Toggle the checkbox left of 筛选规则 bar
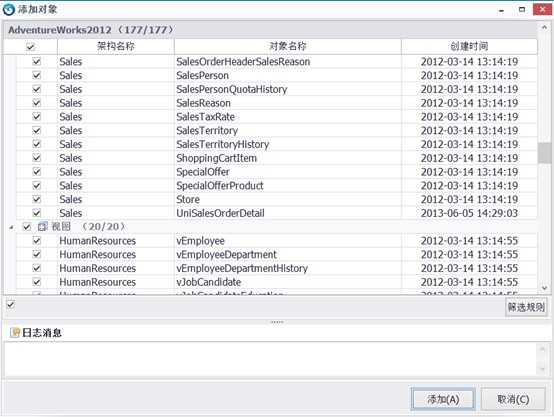Viewport: 554px width, 417px height. [11, 304]
